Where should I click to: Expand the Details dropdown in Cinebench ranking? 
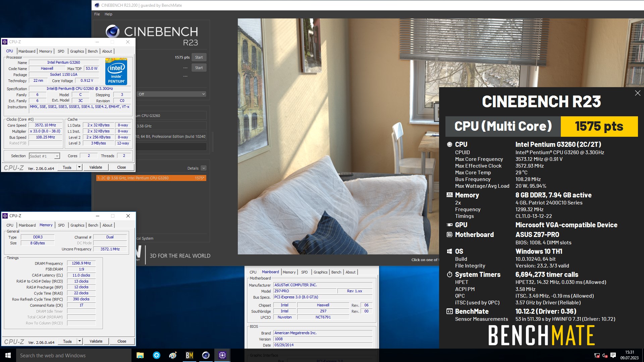click(x=204, y=168)
